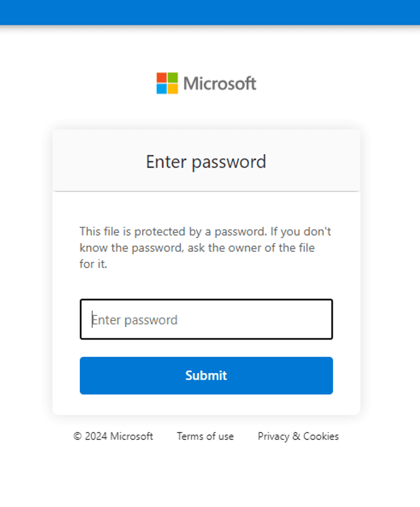
Task: Open the Terms of use link
Action: [x=205, y=436]
